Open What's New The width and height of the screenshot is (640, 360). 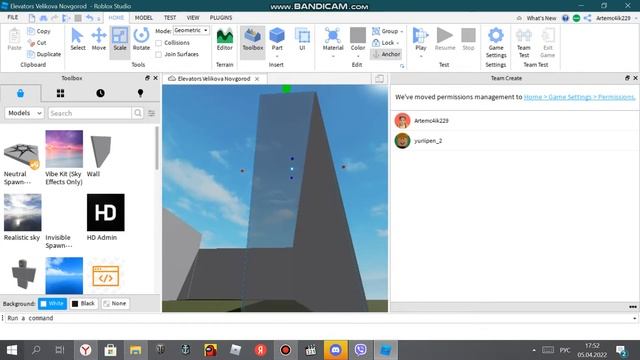(541, 18)
